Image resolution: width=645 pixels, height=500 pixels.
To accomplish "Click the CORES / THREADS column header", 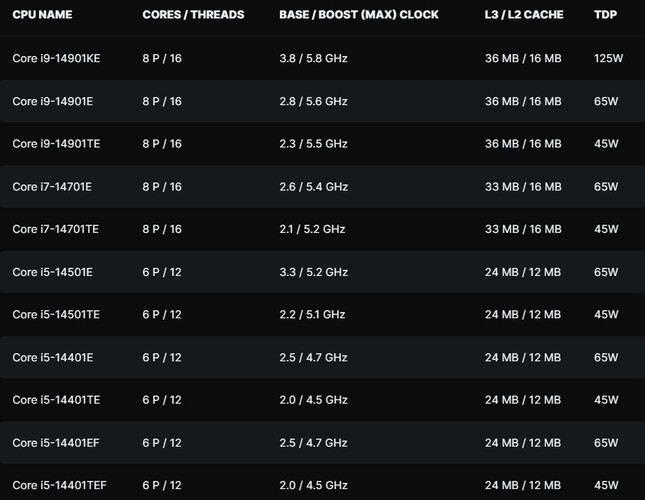I will (193, 15).
